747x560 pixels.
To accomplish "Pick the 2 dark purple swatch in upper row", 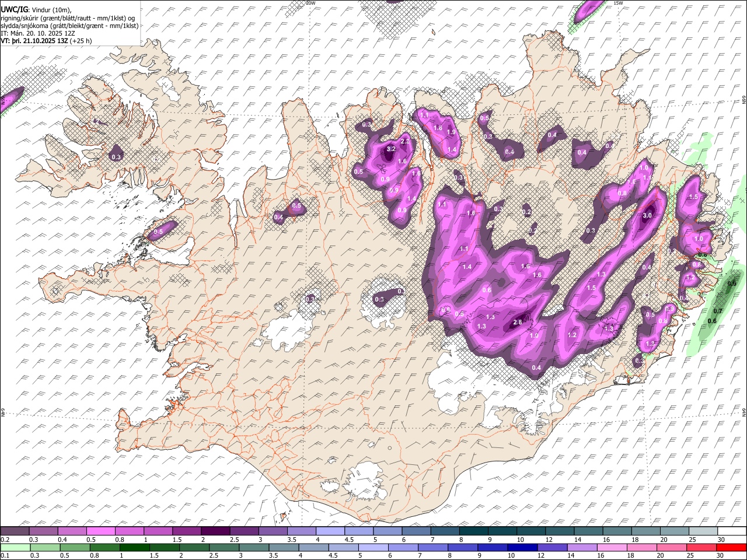I will point(215,531).
